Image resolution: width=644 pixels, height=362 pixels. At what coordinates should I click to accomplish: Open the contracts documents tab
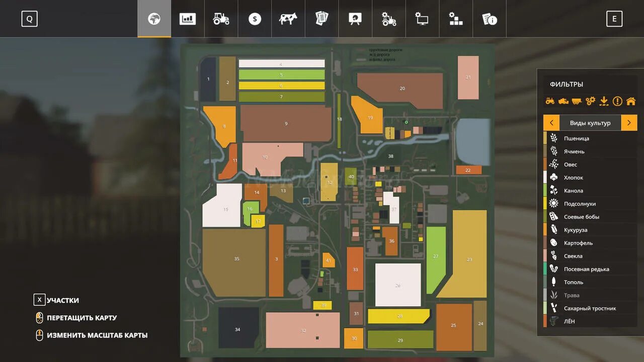(x=321, y=19)
